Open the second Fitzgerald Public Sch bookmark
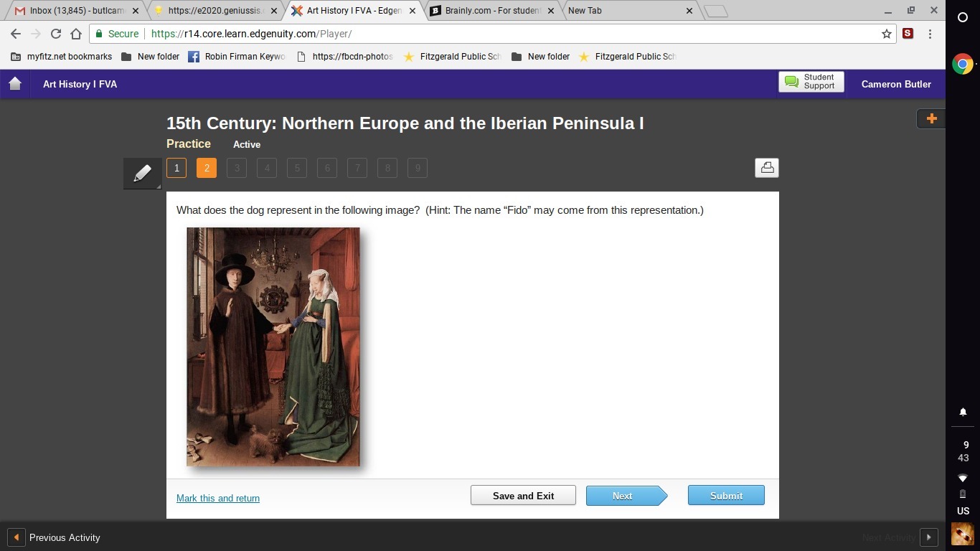 627,57
